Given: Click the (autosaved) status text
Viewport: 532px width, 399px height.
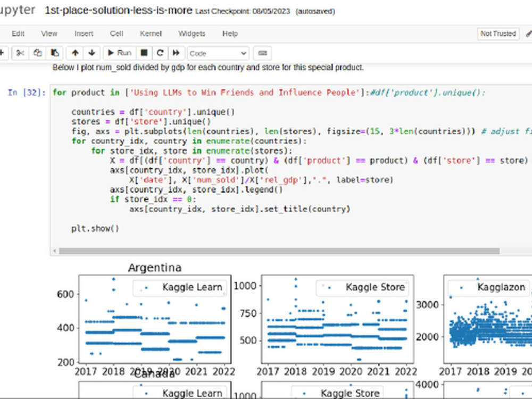Looking at the screenshot, I should tap(315, 12).
